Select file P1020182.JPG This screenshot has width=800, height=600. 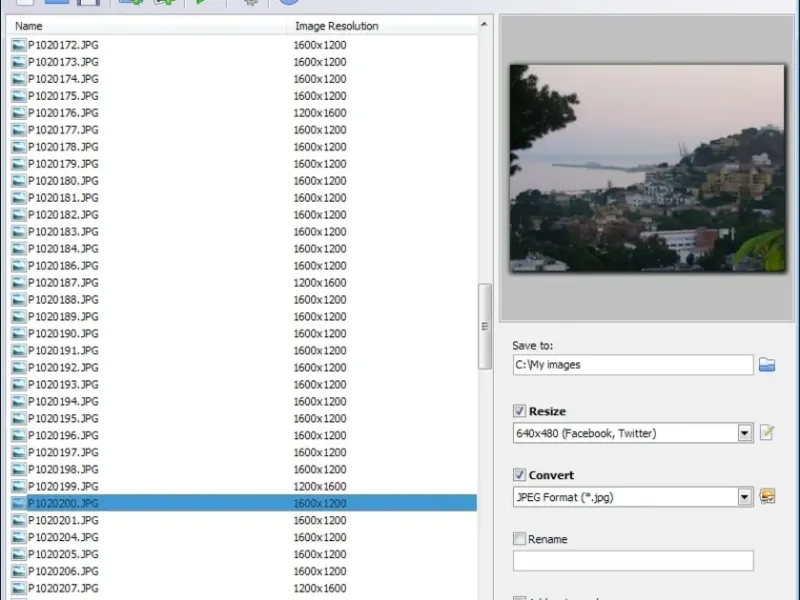coord(63,215)
